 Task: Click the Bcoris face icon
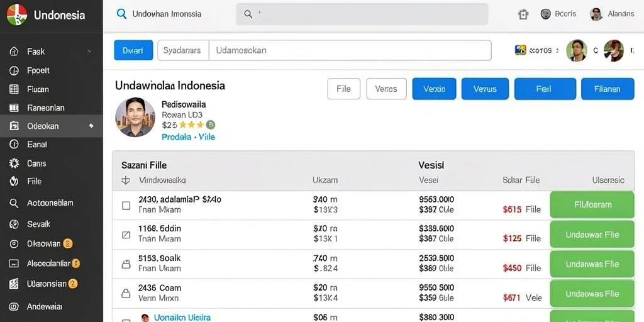(545, 14)
